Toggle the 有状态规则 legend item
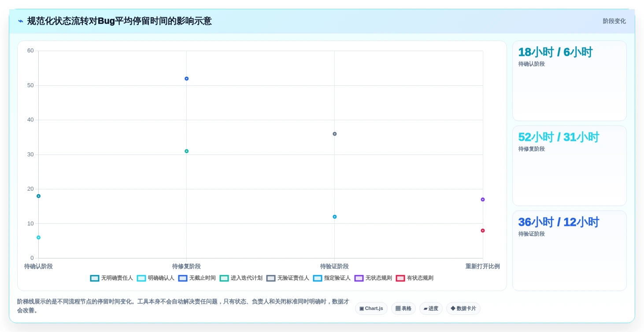The height and width of the screenshot is (332, 644). point(415,278)
